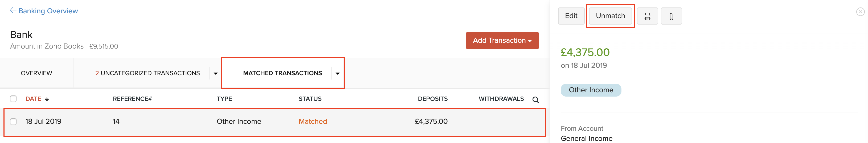
Task: Expand the Uncategorized Transactions dropdown arrow
Action: (216, 73)
